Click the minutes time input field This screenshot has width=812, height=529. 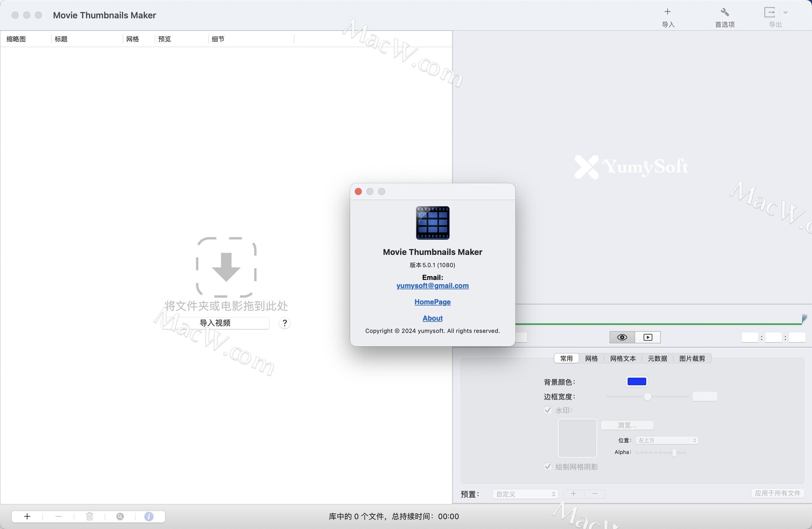tap(774, 337)
